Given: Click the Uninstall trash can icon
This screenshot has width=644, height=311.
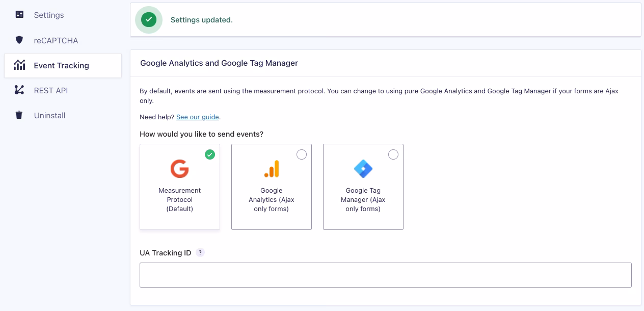Looking at the screenshot, I should tap(19, 115).
